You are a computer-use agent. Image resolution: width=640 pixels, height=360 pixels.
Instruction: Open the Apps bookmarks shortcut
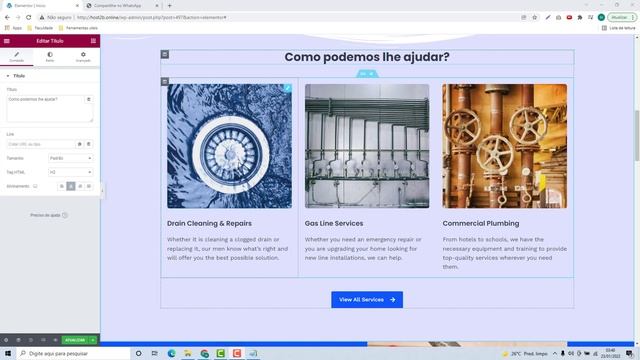click(13, 28)
